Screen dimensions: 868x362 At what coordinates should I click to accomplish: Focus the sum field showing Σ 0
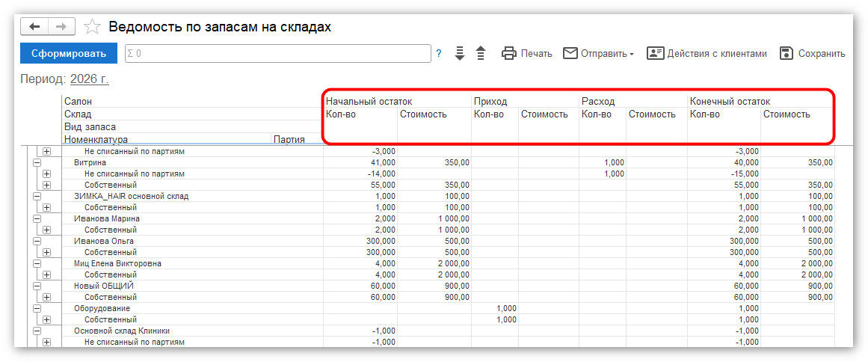[x=278, y=54]
